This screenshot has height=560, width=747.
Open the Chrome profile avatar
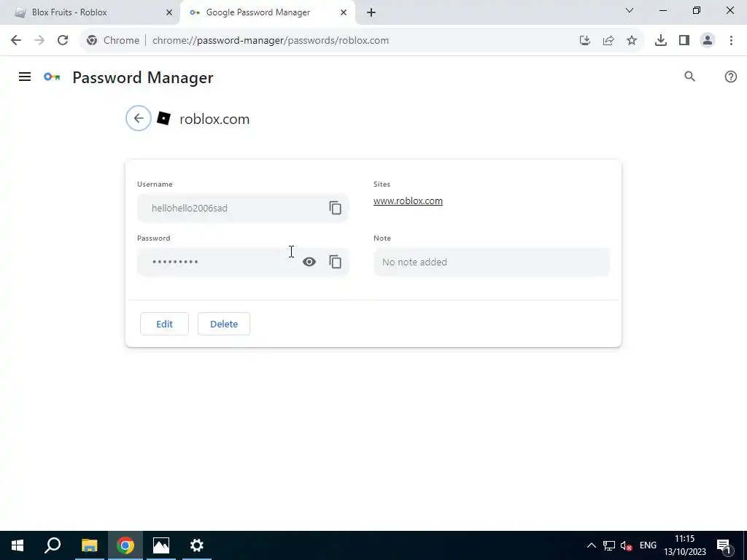[708, 40]
